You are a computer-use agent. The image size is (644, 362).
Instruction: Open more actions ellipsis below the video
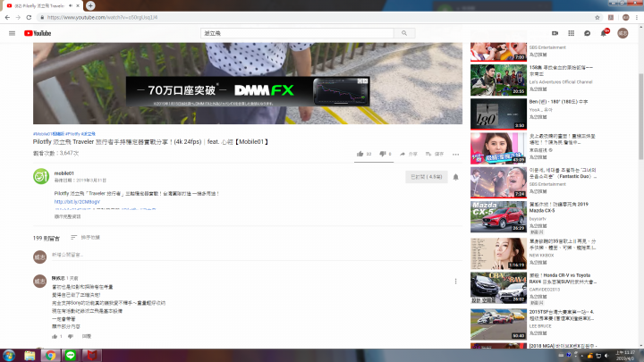point(455,155)
